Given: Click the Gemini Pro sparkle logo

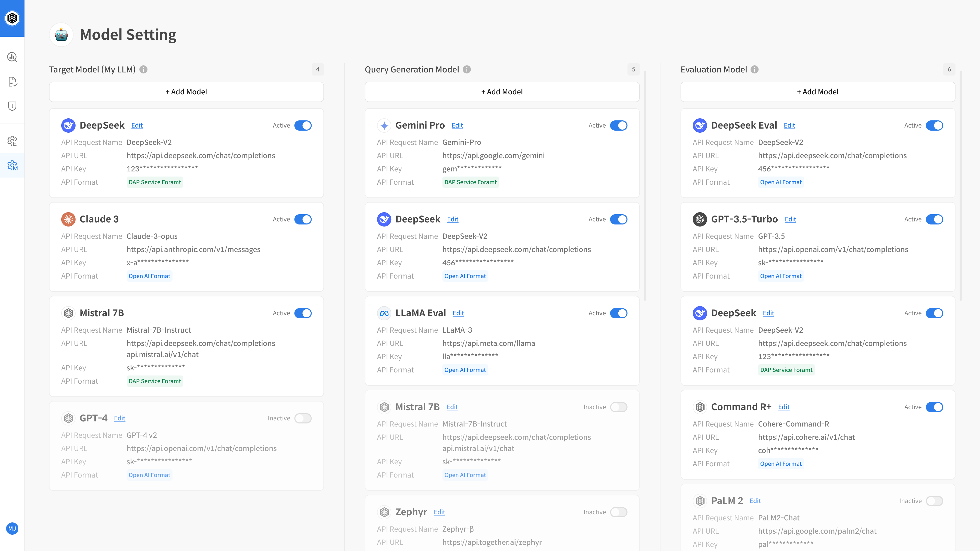Looking at the screenshot, I should [384, 126].
